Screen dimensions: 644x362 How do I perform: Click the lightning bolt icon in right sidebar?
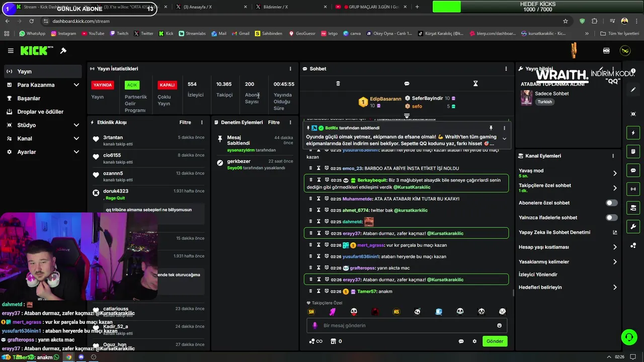(x=633, y=133)
